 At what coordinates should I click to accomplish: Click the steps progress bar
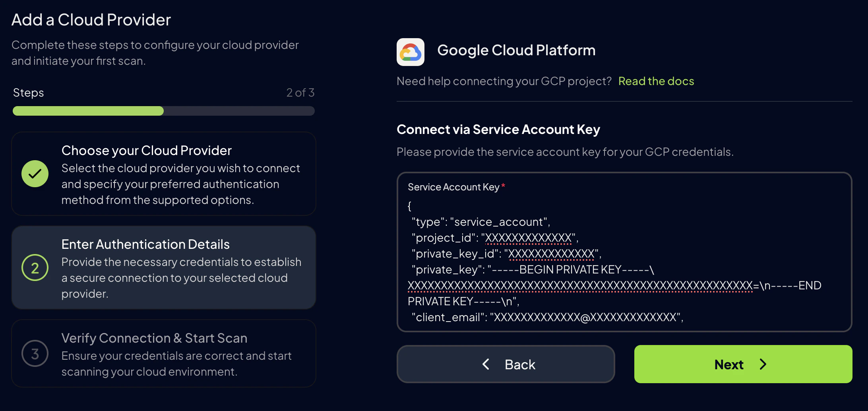tap(163, 111)
